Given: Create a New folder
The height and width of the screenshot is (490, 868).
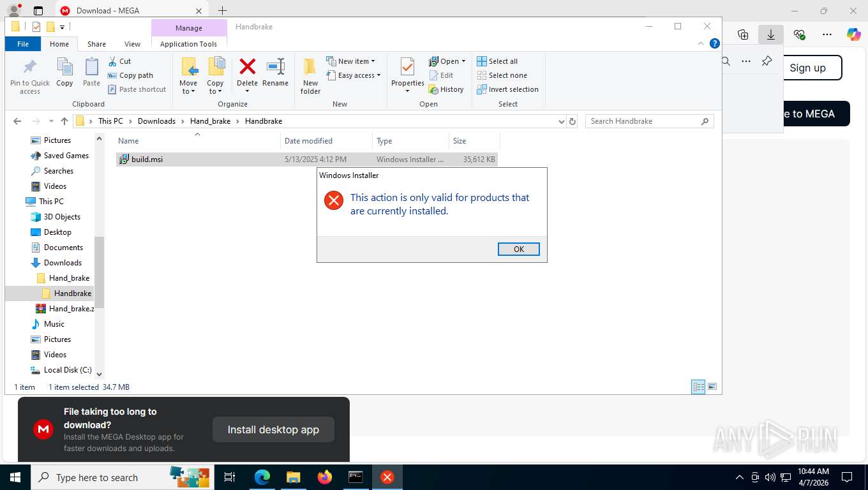Looking at the screenshot, I should tap(310, 77).
